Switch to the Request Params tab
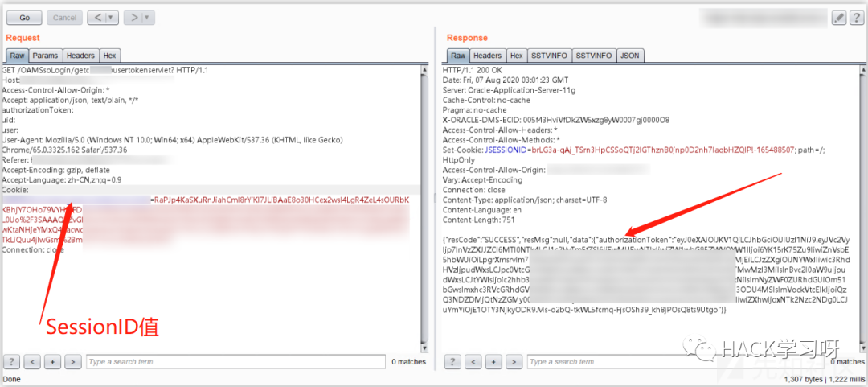Image resolution: width=868 pixels, height=387 pixels. tap(45, 56)
